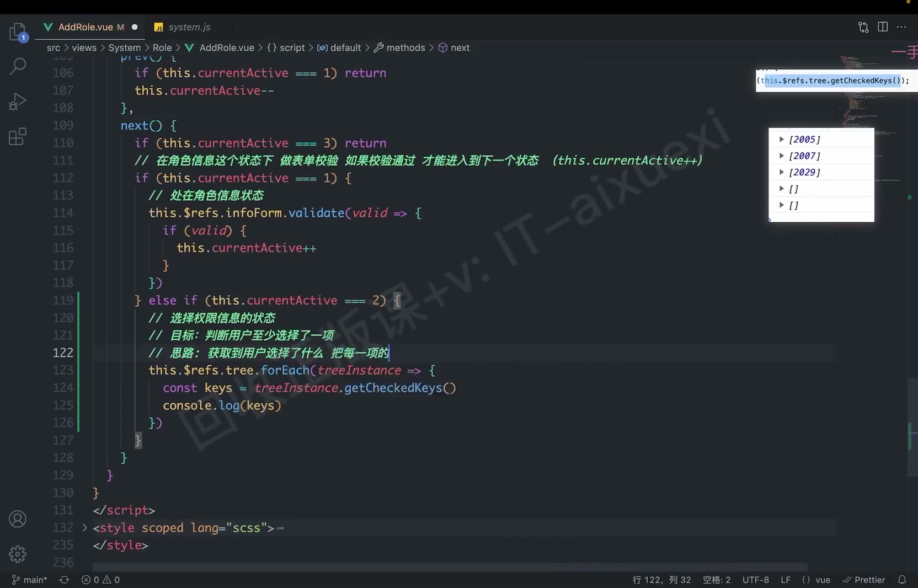Open the Search view in activity bar
This screenshot has height=588, width=918.
click(x=18, y=66)
